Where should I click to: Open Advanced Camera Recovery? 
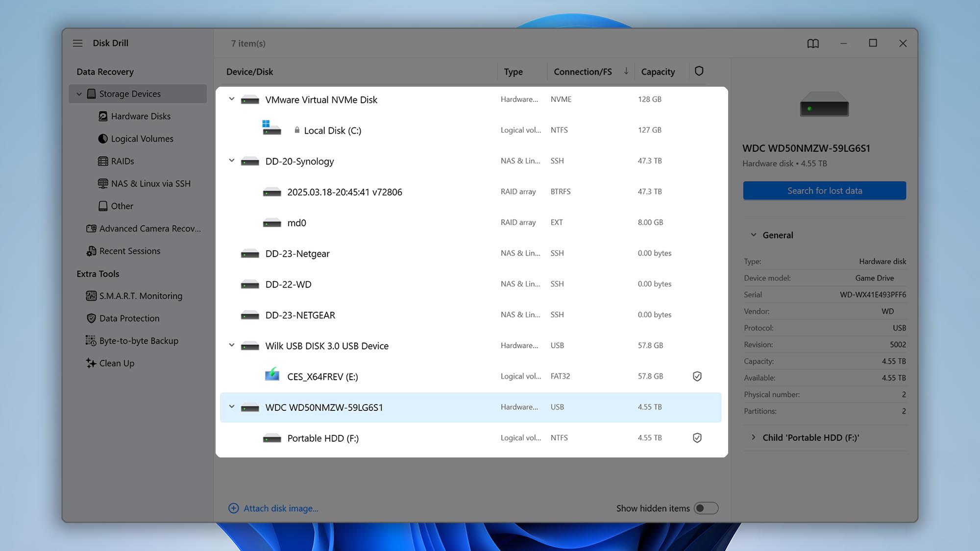click(150, 228)
